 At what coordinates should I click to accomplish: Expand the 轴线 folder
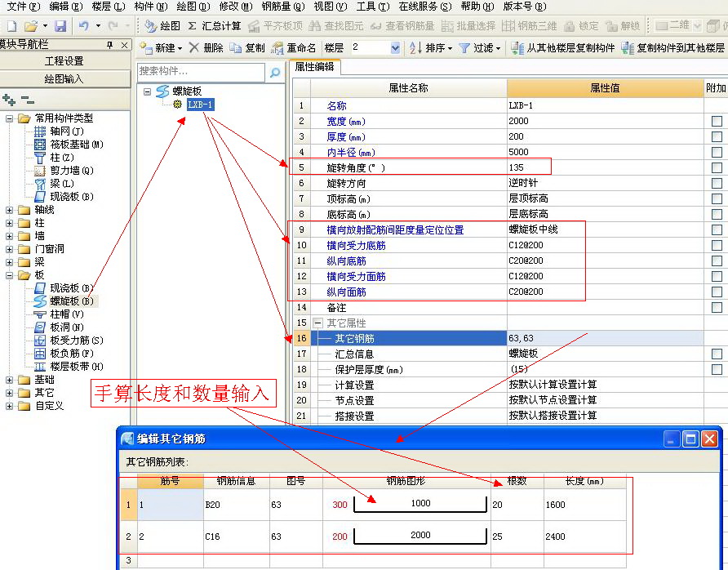click(9, 210)
